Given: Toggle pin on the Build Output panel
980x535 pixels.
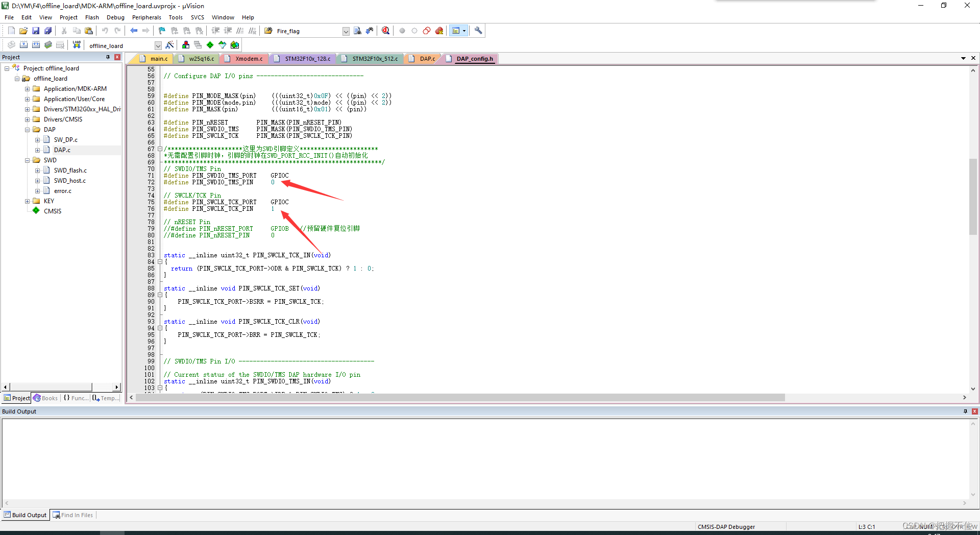Looking at the screenshot, I should tap(965, 411).
